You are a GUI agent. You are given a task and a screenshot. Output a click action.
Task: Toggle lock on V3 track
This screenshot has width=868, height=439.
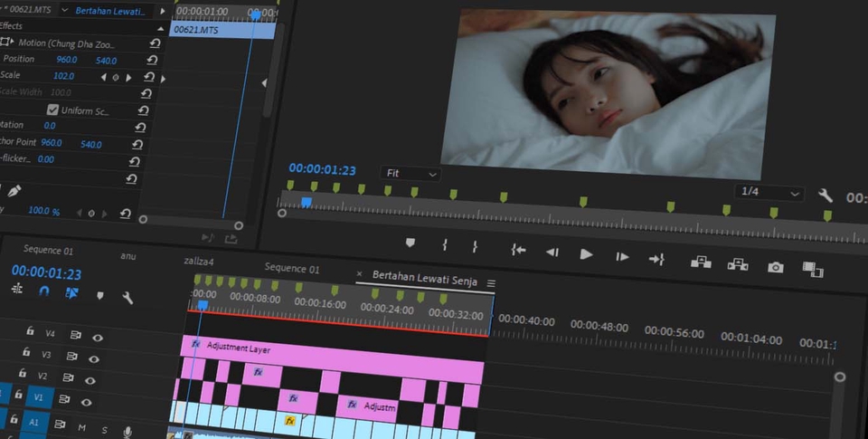point(26,351)
